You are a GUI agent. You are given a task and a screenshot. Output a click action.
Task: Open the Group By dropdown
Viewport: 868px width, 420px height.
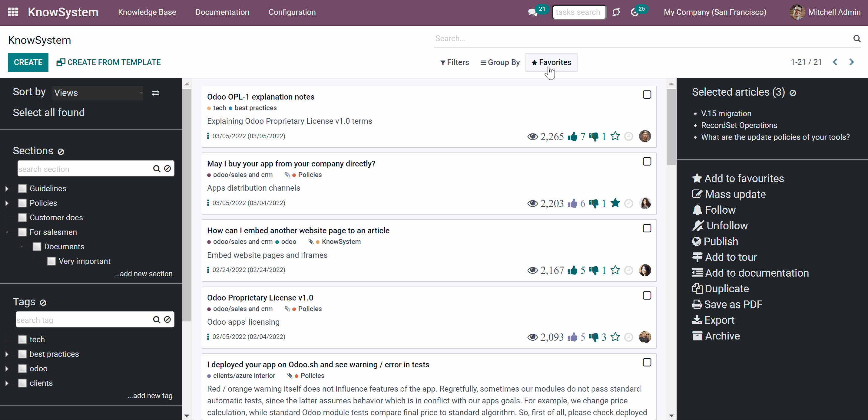click(500, 63)
